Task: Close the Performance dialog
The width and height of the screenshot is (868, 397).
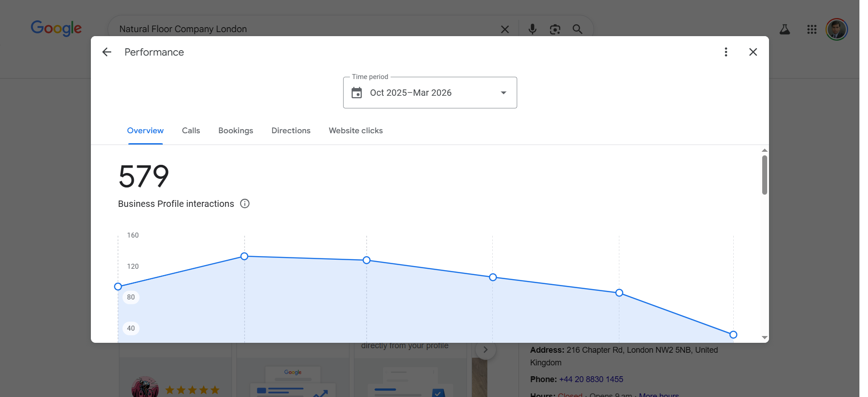Action: pyautogui.click(x=753, y=52)
